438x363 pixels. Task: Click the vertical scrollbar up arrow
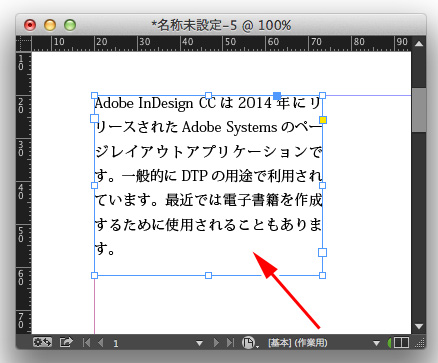419,44
